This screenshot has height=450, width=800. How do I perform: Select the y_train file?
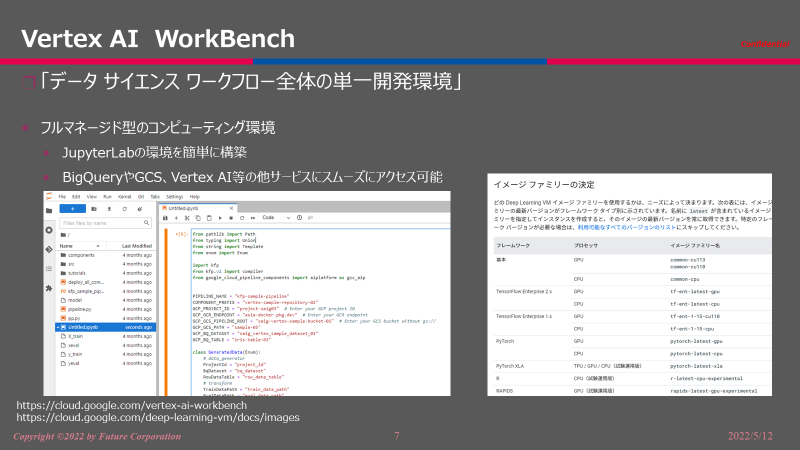tap(106, 354)
